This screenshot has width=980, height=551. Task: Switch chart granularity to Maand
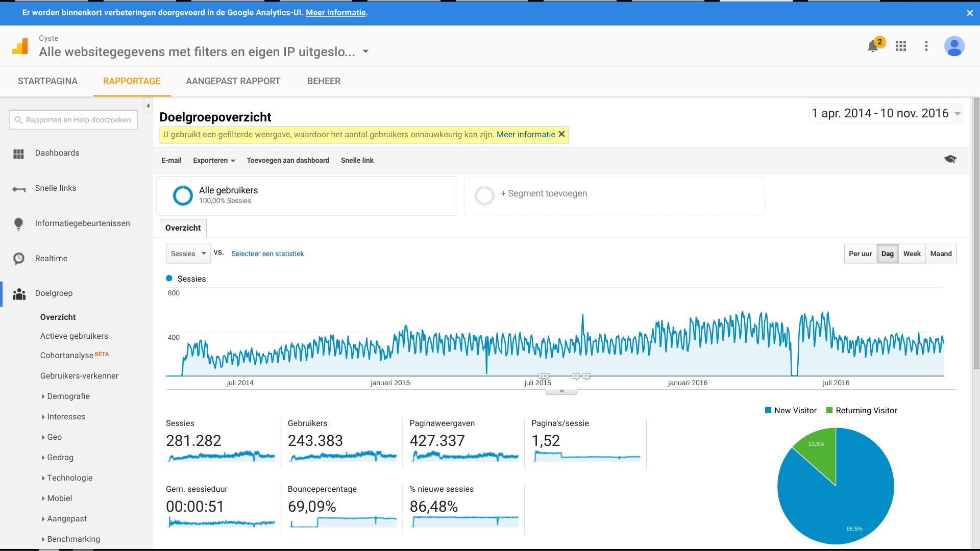coord(941,254)
